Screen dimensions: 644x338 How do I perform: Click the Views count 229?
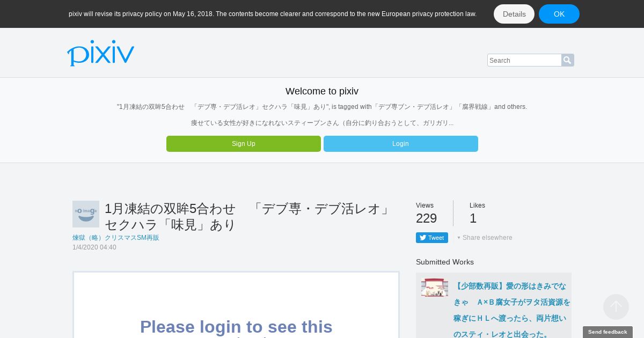coord(427,218)
